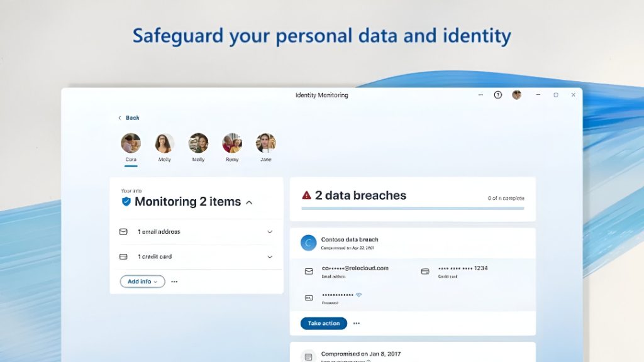Click the feedback ellipsis in the title bar

click(480, 95)
